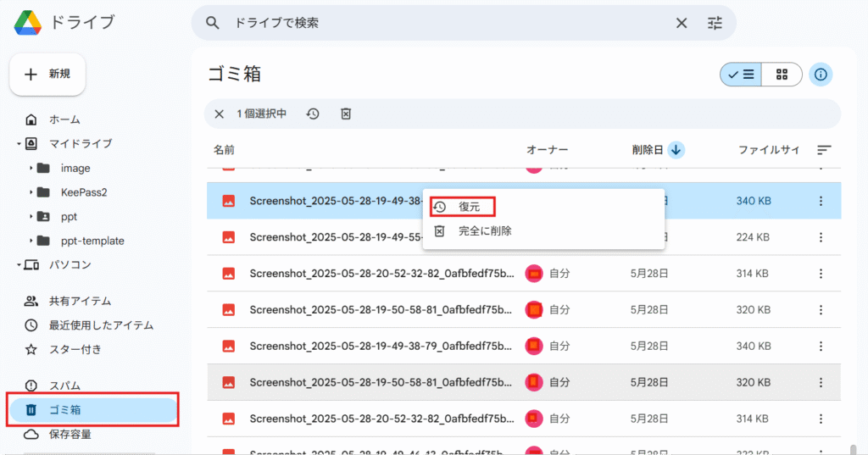This screenshot has width=868, height=455.
Task: Switch to list view layout
Action: point(741,75)
